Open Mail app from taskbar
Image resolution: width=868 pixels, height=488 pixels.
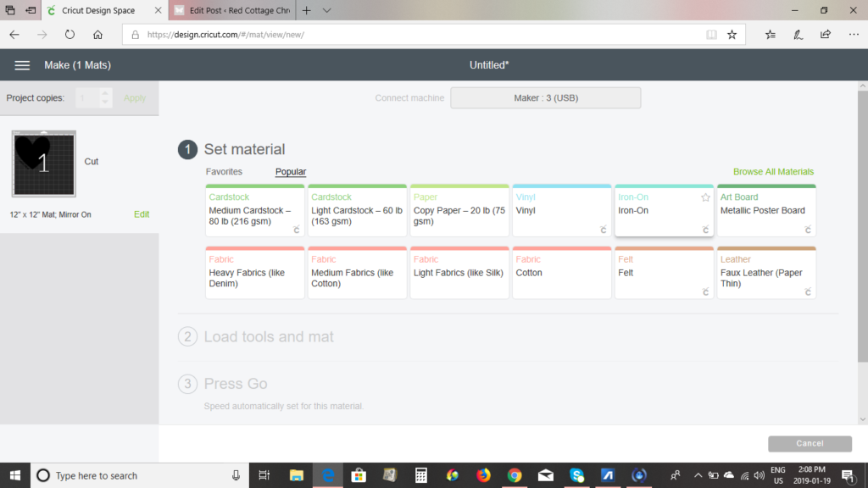tap(546, 475)
